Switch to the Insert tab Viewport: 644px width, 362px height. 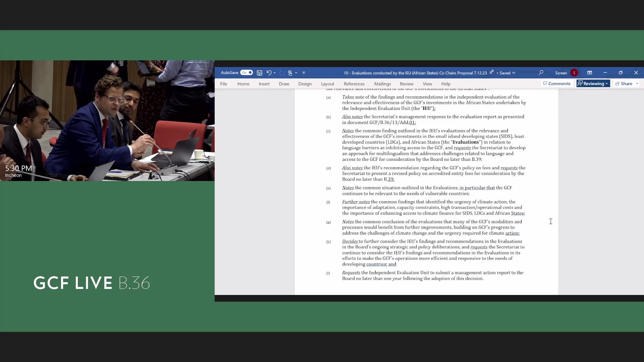click(264, 84)
